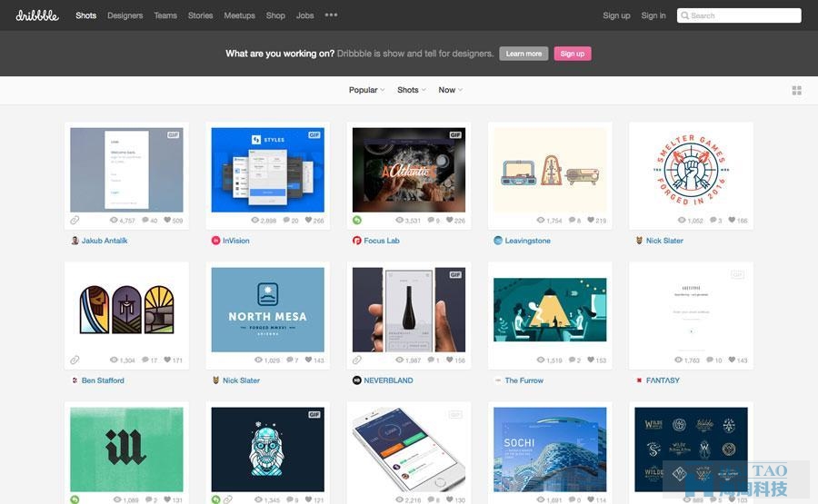Open the three-dots more menu in navbar
Image resolution: width=818 pixels, height=504 pixels.
pos(331,15)
